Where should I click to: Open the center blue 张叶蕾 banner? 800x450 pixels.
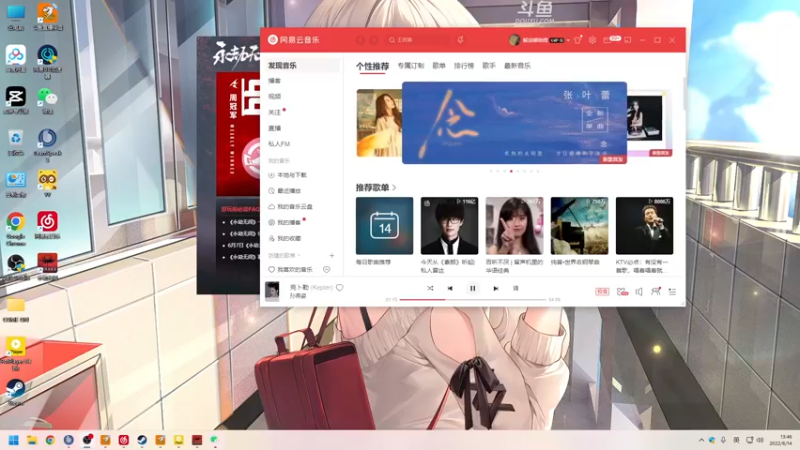point(514,122)
